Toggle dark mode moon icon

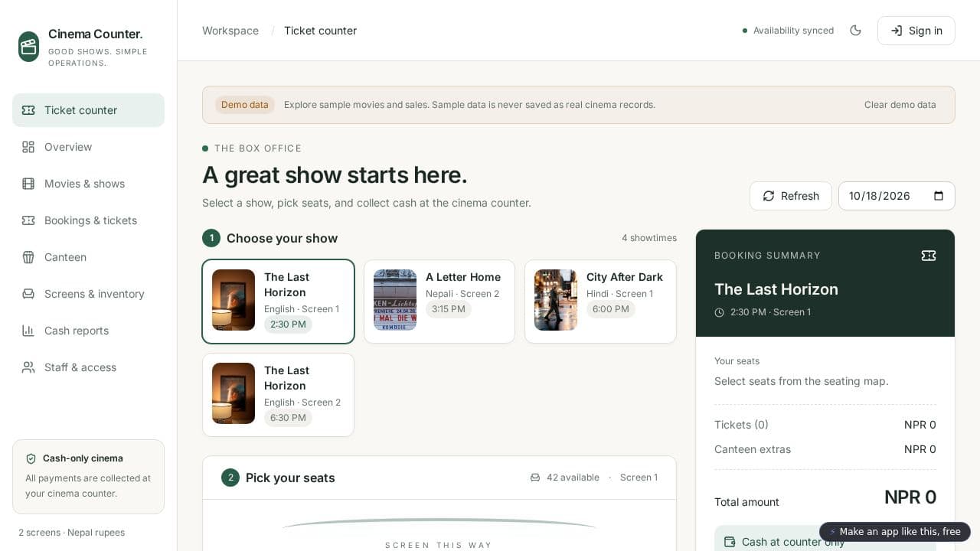click(856, 31)
